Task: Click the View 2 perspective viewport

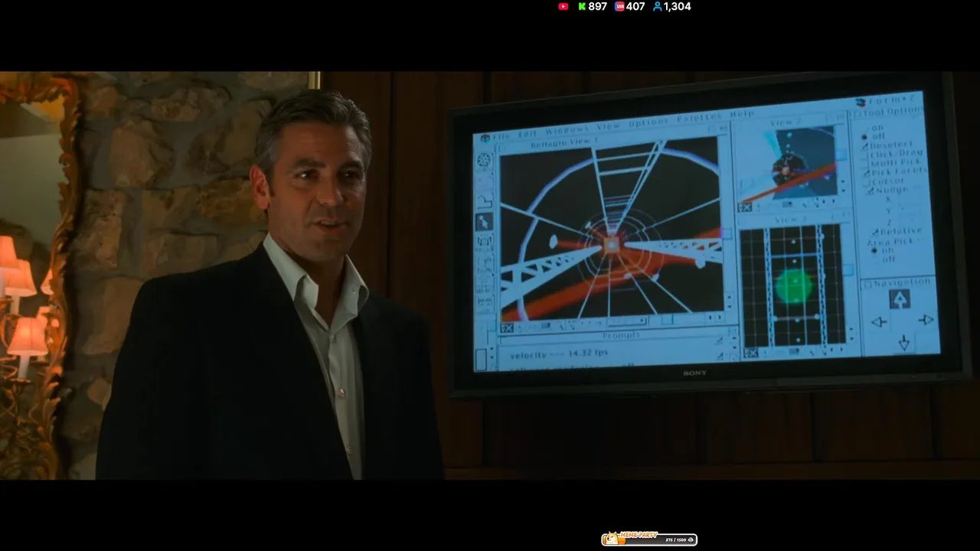Action: [x=787, y=165]
